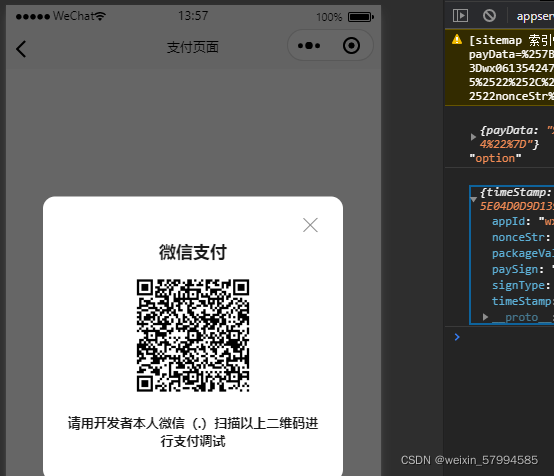Viewport: 554px width, 476px height.
Task: Click the 13:57 clock in status bar
Action: point(193,16)
